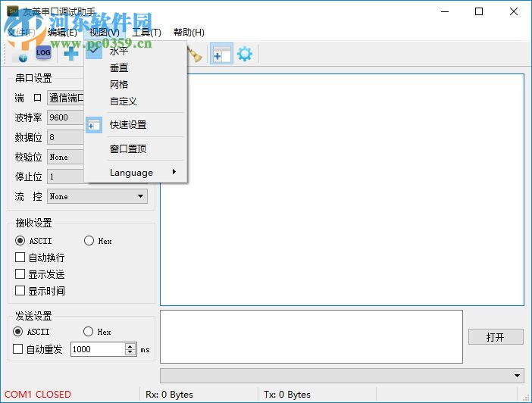Choose 网格 layout in View menu
Image resolution: width=532 pixels, height=403 pixels.
[136, 85]
